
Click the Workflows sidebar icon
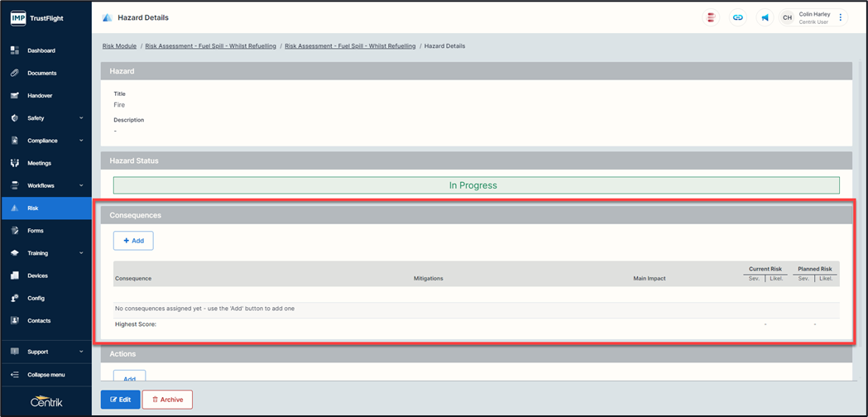(15, 185)
